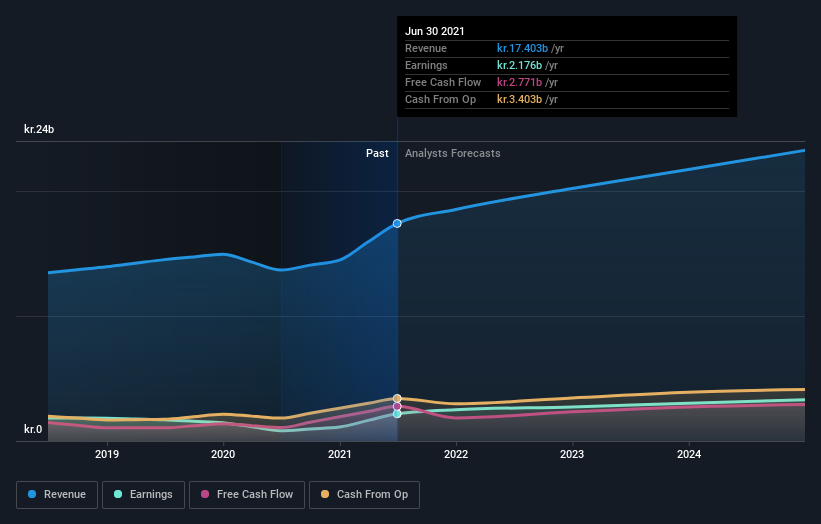Click the pink Free Cash Flow data point
This screenshot has width=821, height=524.
(x=397, y=406)
